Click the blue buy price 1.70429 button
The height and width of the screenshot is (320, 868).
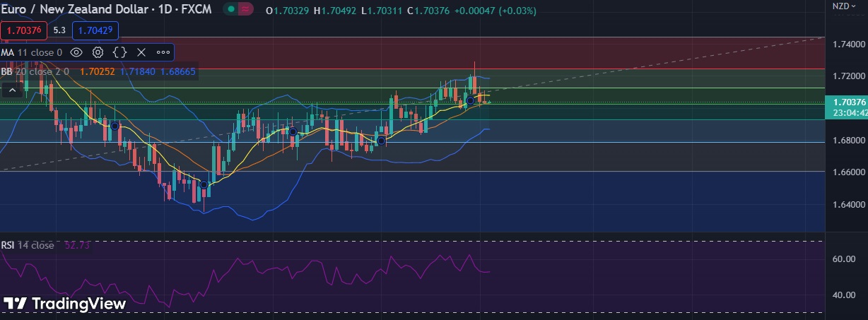(95, 30)
